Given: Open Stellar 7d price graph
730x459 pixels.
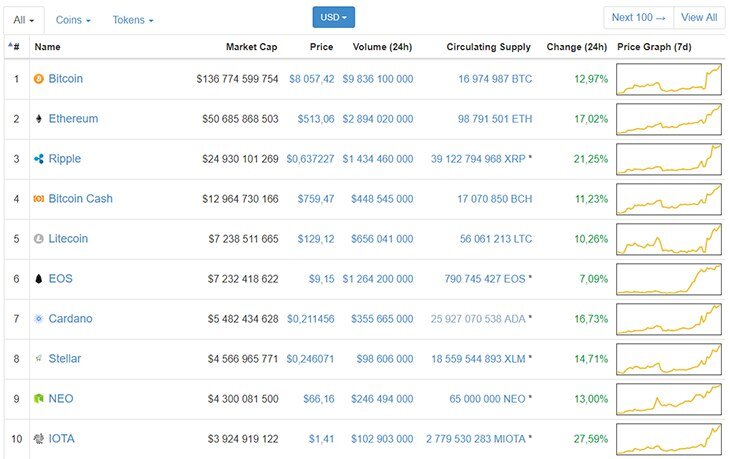Looking at the screenshot, I should [669, 359].
